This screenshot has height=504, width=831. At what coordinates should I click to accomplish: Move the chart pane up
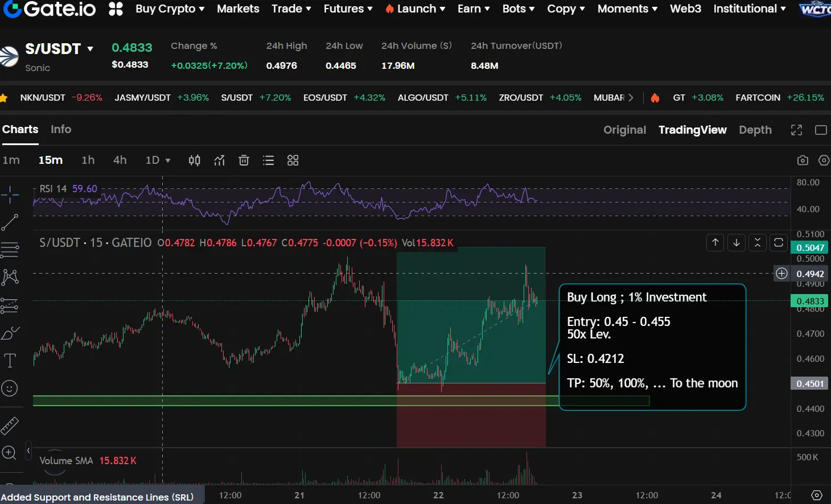tap(715, 243)
